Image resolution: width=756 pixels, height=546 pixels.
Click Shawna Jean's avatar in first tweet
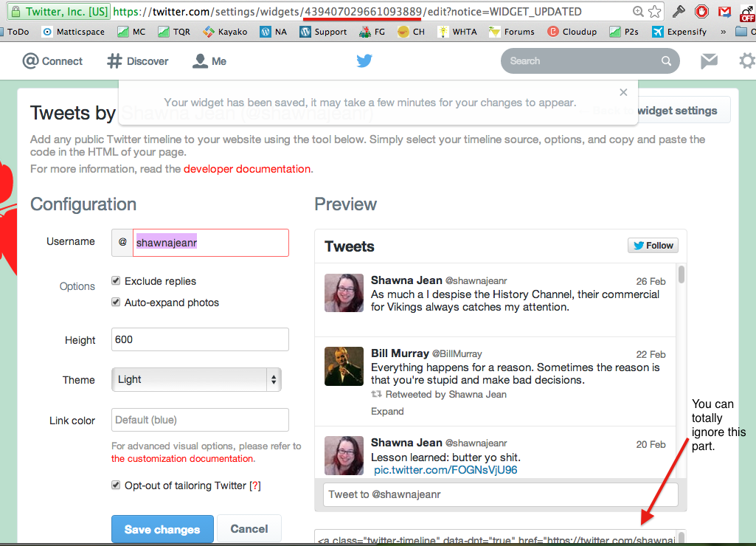click(344, 293)
